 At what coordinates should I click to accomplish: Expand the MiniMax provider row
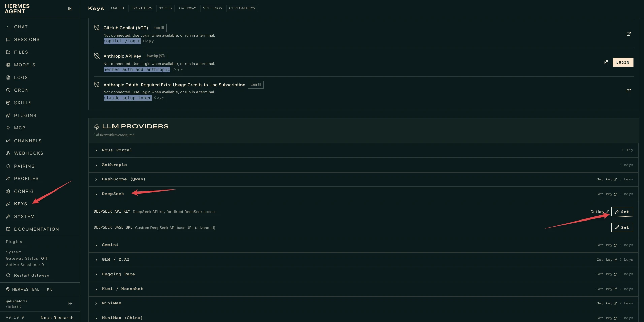(363, 303)
